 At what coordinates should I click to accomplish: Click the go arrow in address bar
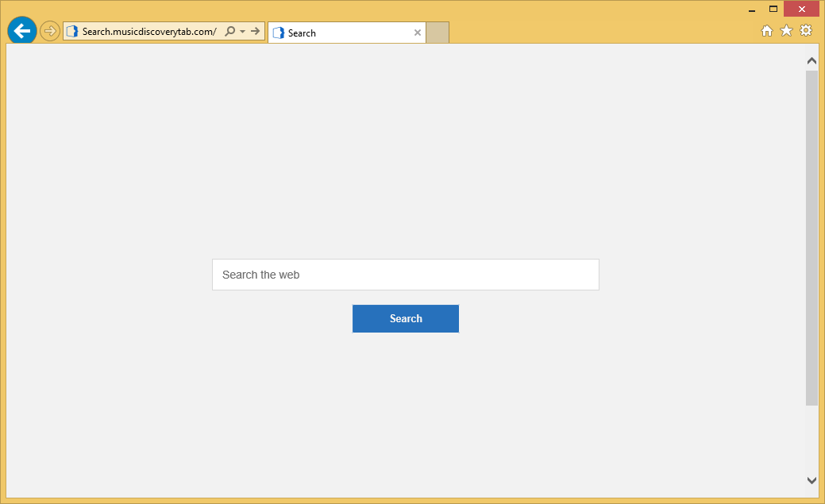coord(256,32)
